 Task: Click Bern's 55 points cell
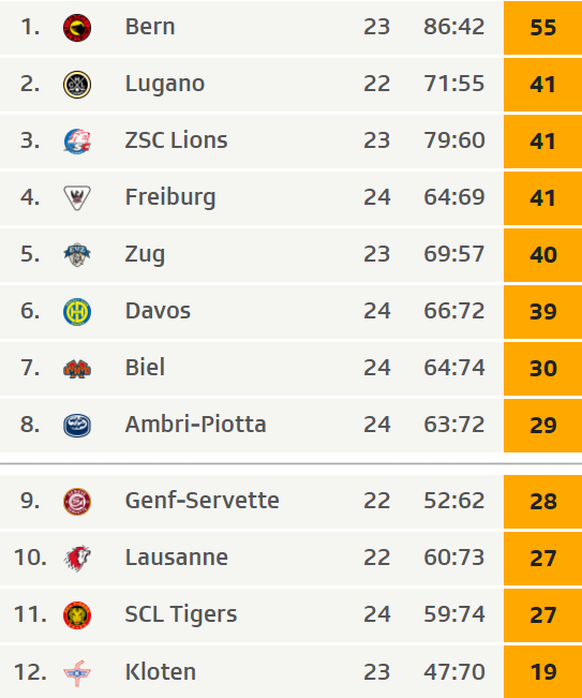pos(543,28)
